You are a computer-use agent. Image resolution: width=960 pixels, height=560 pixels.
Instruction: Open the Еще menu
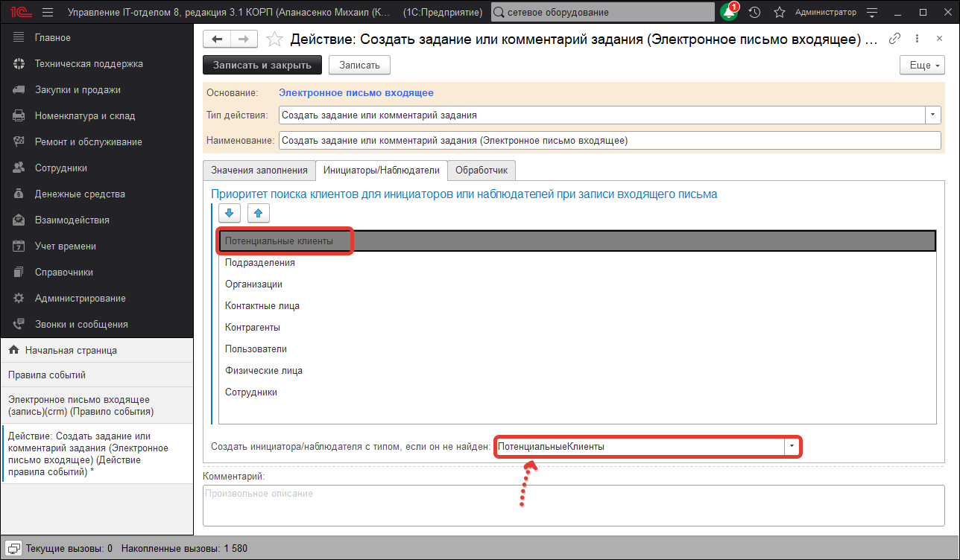(x=921, y=65)
